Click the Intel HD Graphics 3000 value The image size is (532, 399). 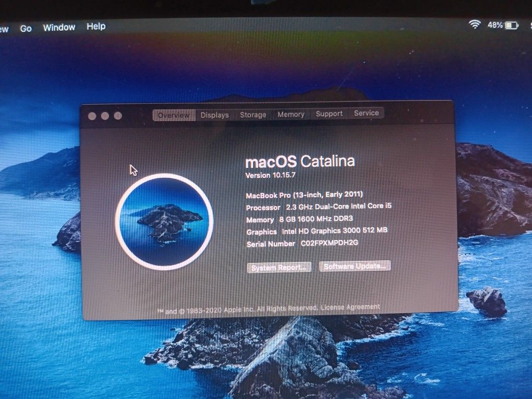334,231
